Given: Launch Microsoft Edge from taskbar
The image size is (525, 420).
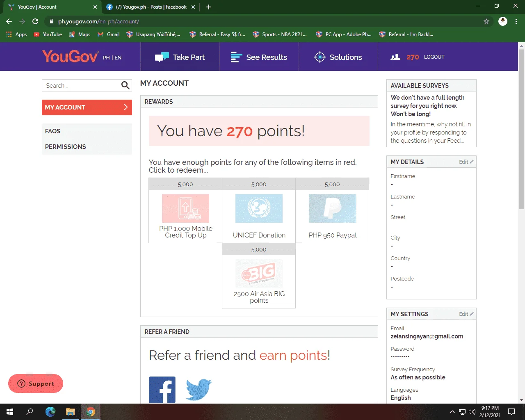Looking at the screenshot, I should click(x=50, y=412).
